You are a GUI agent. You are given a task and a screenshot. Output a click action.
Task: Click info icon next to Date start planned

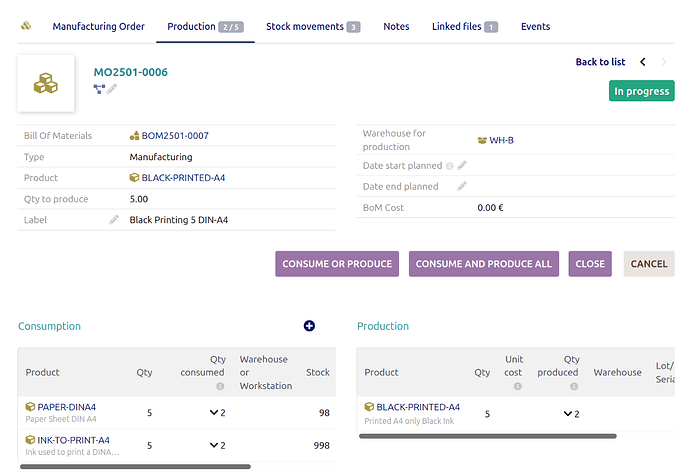(x=449, y=166)
